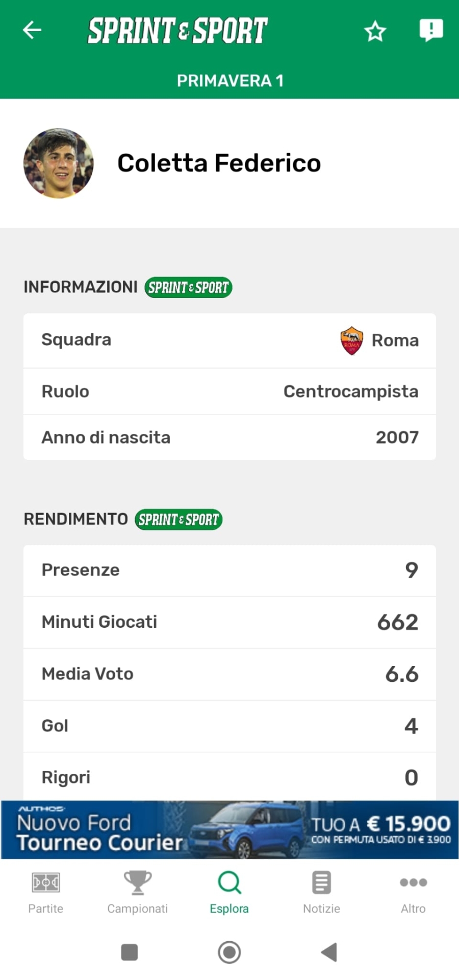Tap the Sprint e Sport header logo
The width and height of the screenshot is (459, 980).
tap(177, 30)
